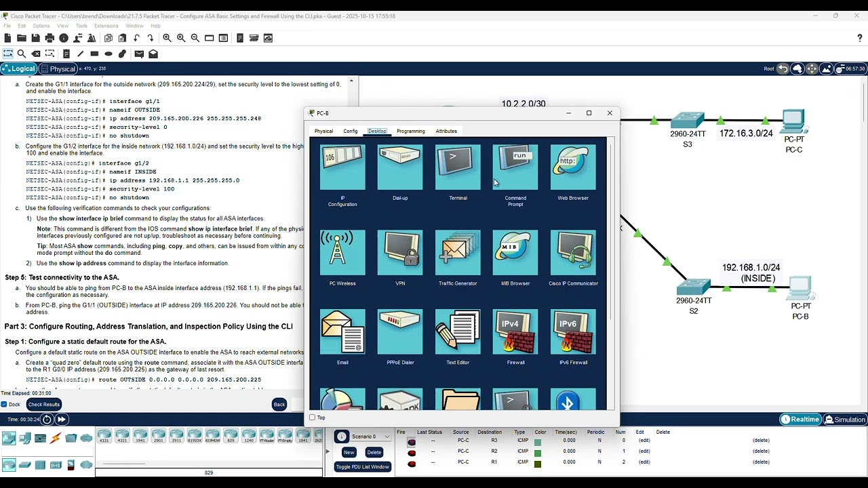Click the scenario Delete button
Viewport: 868px width, 488px height.
[374, 452]
